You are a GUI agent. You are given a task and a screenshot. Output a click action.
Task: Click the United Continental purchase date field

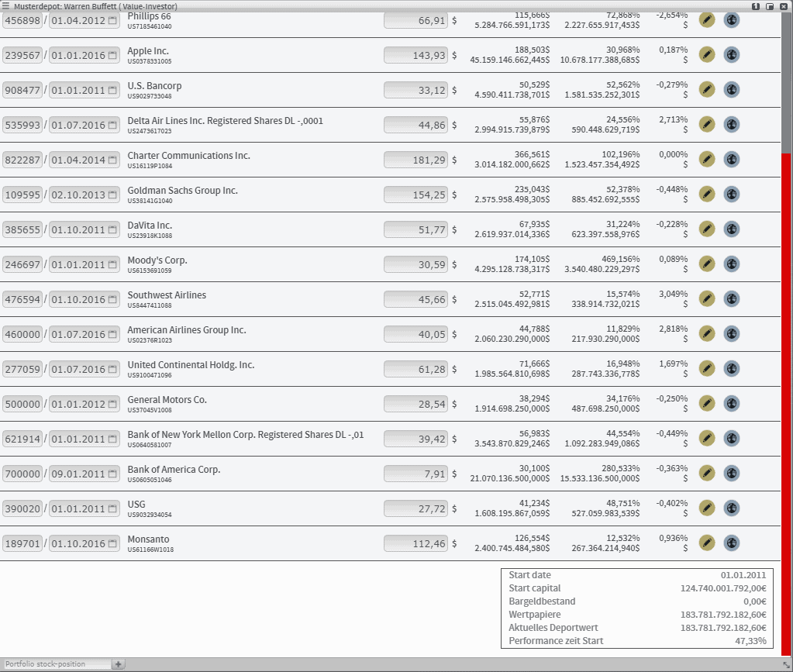(x=78, y=370)
